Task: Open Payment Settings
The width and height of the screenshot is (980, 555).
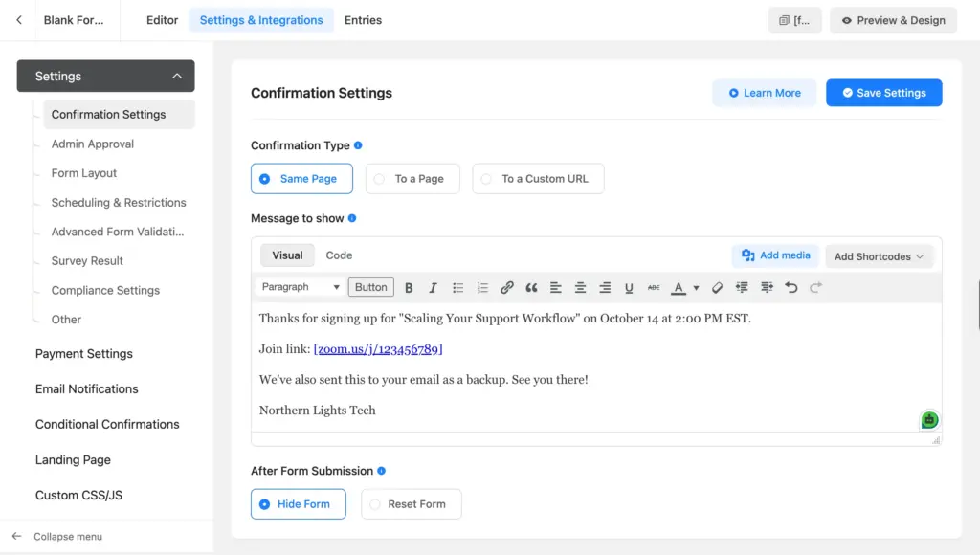Action: pyautogui.click(x=84, y=354)
